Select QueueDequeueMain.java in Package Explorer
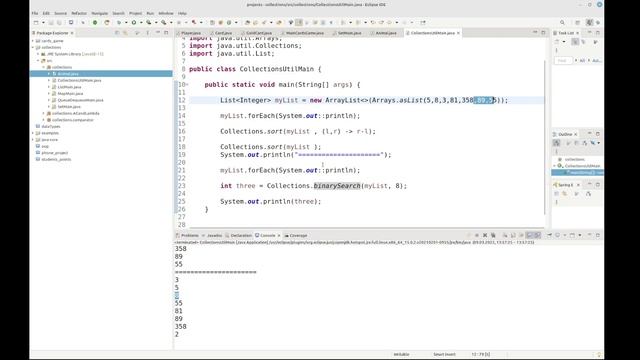Image resolution: width=640 pixels, height=360 pixels. pyautogui.click(x=80, y=100)
